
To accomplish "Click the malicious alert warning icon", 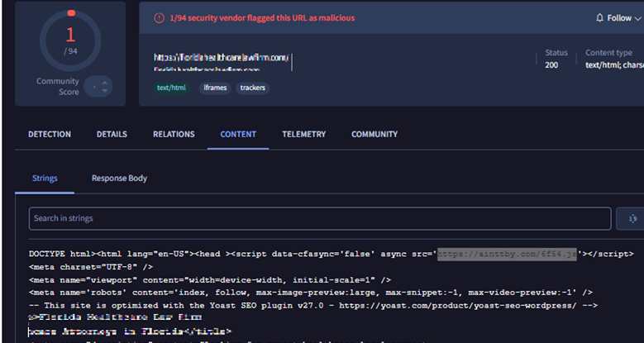I will point(159,17).
